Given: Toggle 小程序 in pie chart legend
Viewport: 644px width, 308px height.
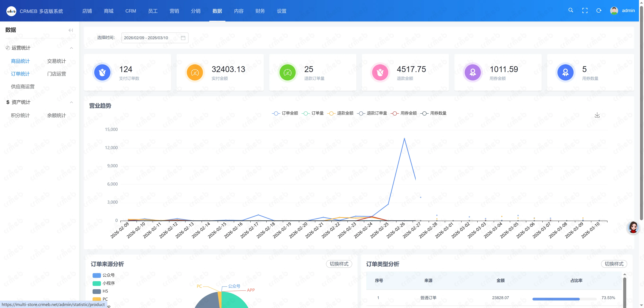Looking at the screenshot, I should 103,283.
